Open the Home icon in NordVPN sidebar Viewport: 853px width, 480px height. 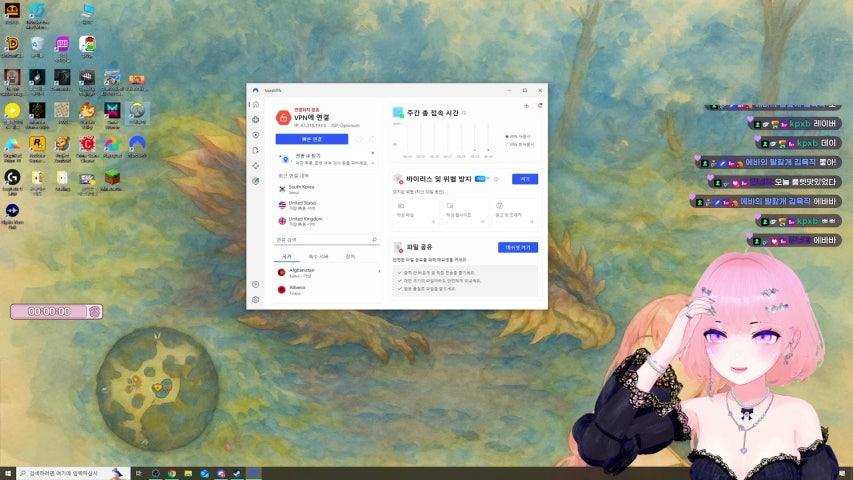click(256, 104)
